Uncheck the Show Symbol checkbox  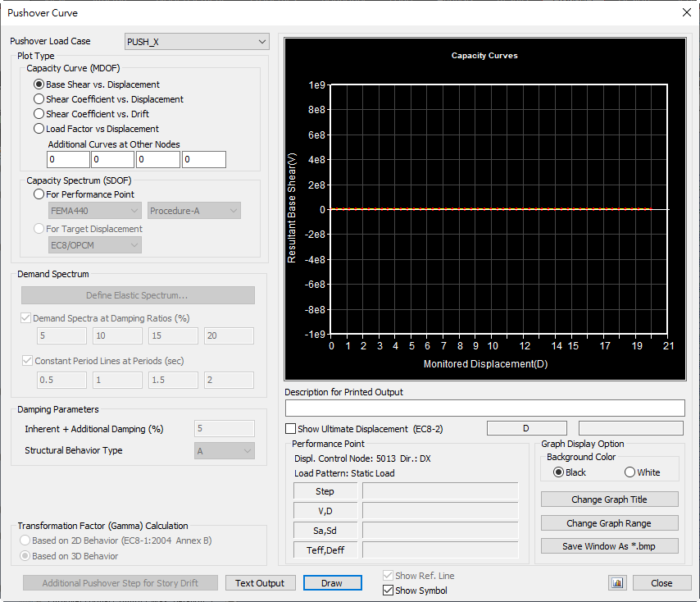pyautogui.click(x=389, y=591)
